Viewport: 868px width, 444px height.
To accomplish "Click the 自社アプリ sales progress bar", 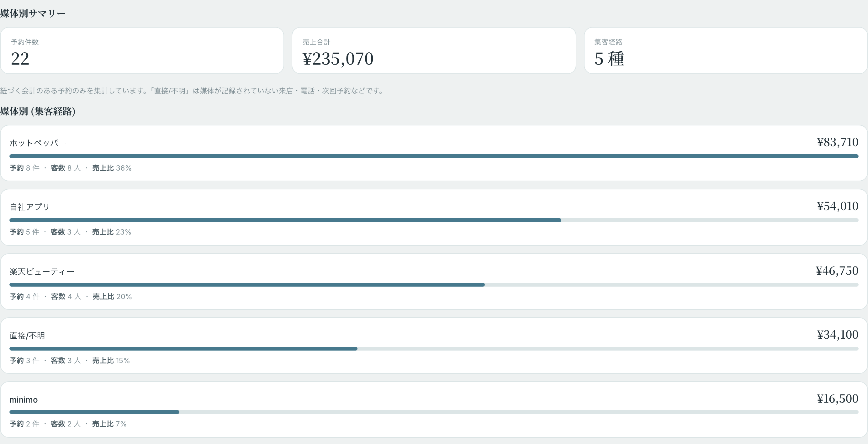I will click(x=434, y=220).
